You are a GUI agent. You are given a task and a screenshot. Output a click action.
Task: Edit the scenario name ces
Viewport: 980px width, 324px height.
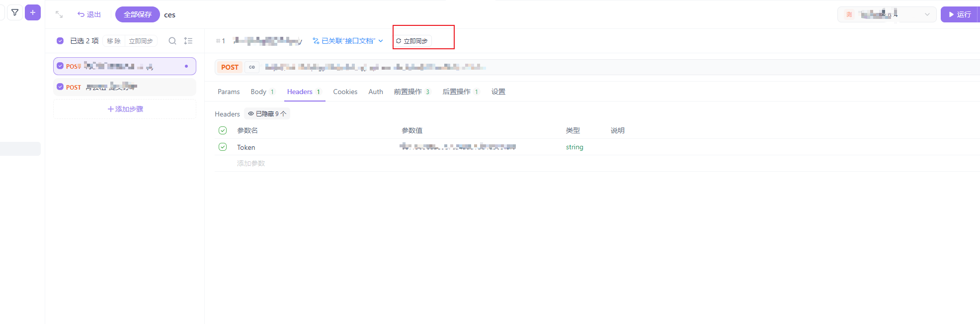coord(170,15)
